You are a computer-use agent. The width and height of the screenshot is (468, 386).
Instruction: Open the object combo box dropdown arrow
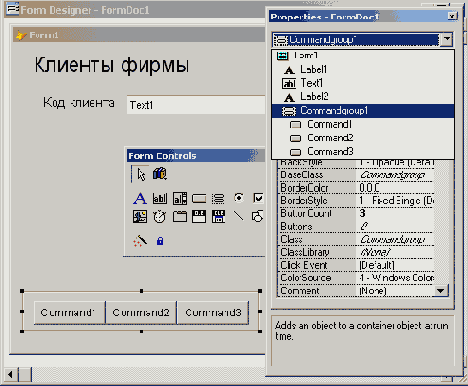point(447,39)
